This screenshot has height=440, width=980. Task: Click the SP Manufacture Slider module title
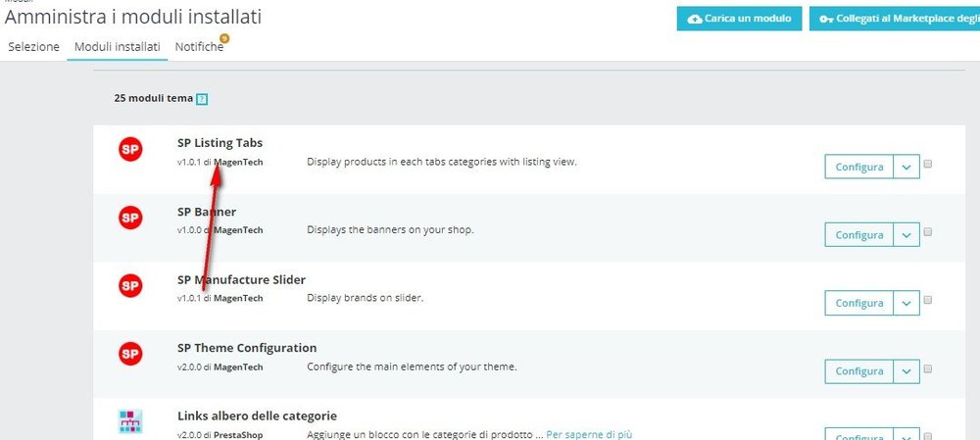coord(241,280)
